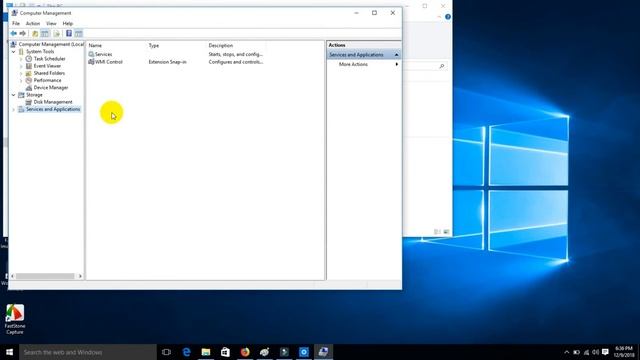This screenshot has height=360, width=640.
Task: Open the FastStone Capture desktop shortcut
Action: (15, 319)
